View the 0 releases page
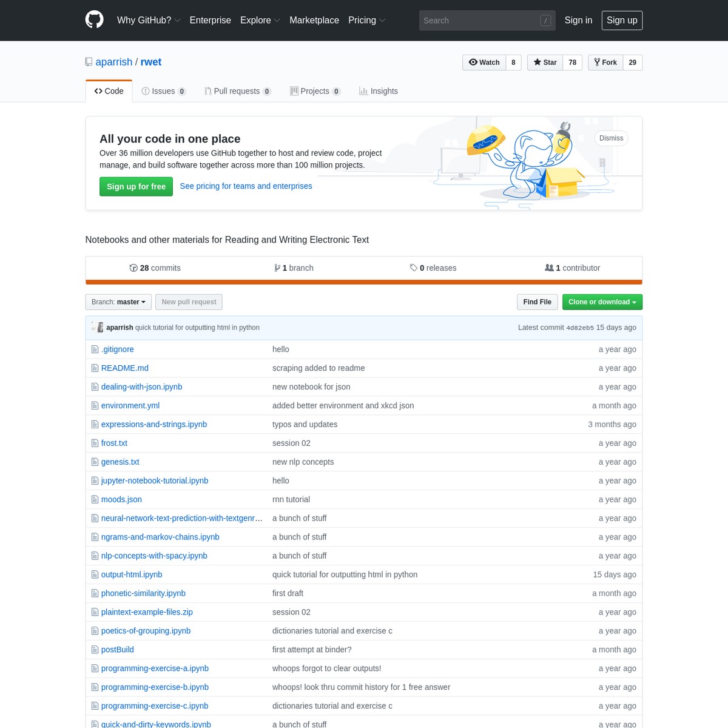Viewport: 728px width, 728px height. click(433, 268)
